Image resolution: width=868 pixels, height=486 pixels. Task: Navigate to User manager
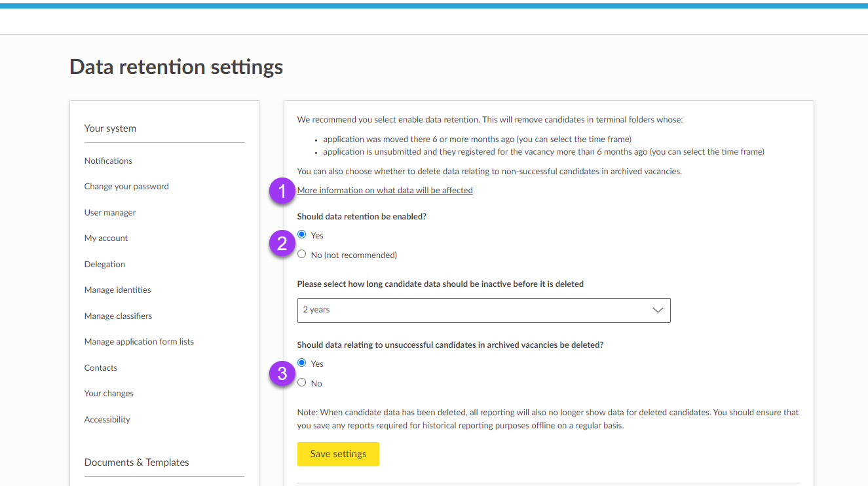pos(110,213)
